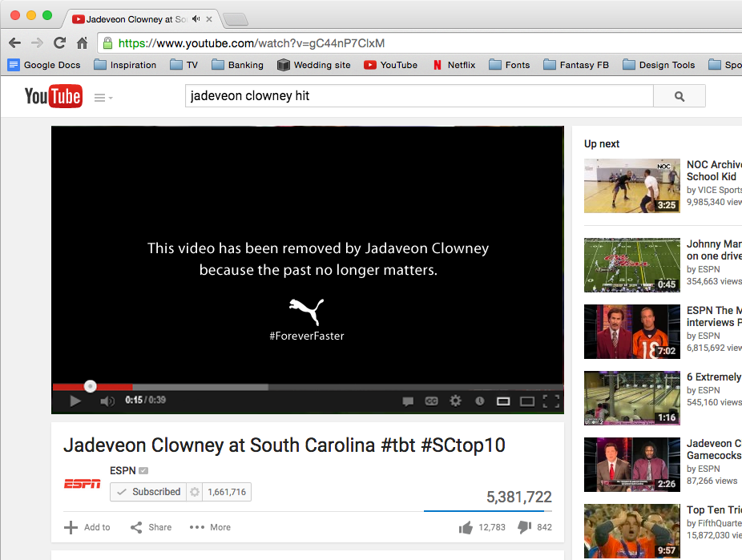Click the 5,381,722 view count
The image size is (742, 560).
[519, 497]
